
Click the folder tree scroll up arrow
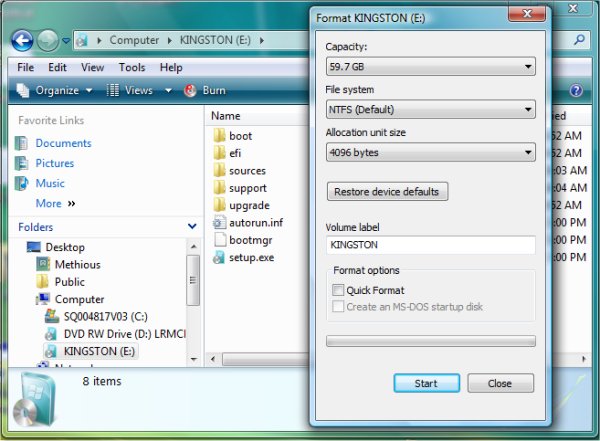click(193, 247)
